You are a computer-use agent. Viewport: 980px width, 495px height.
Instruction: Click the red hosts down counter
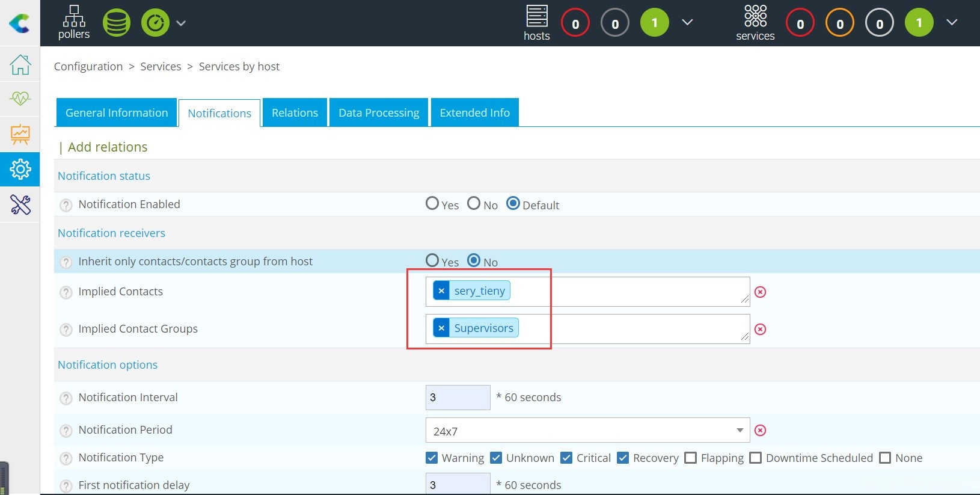[x=575, y=23]
